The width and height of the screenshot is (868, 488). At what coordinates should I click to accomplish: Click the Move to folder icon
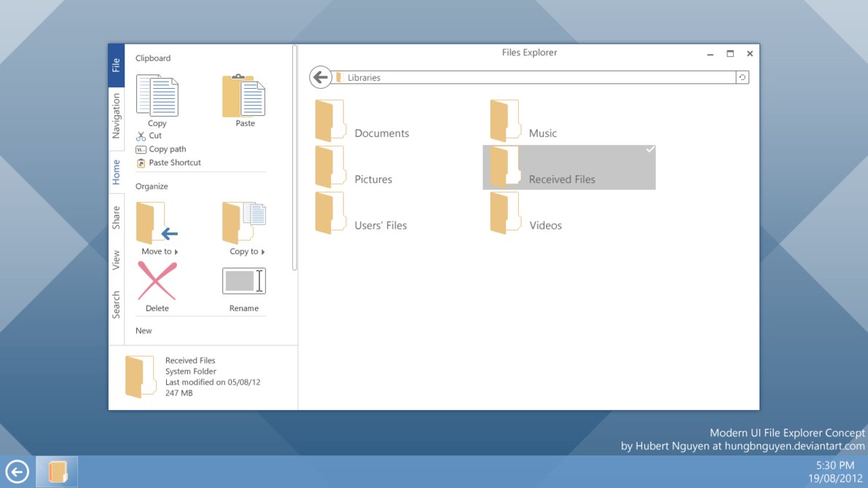157,223
